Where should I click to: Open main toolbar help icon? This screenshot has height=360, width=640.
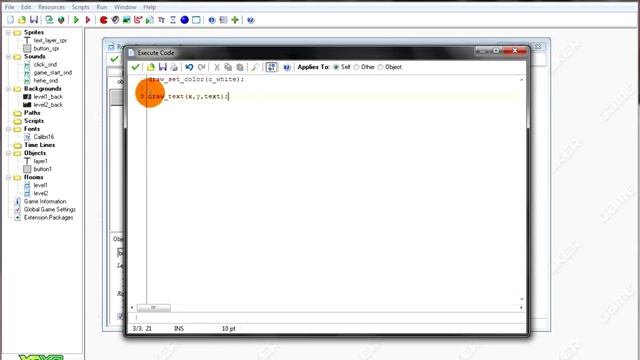click(x=251, y=20)
